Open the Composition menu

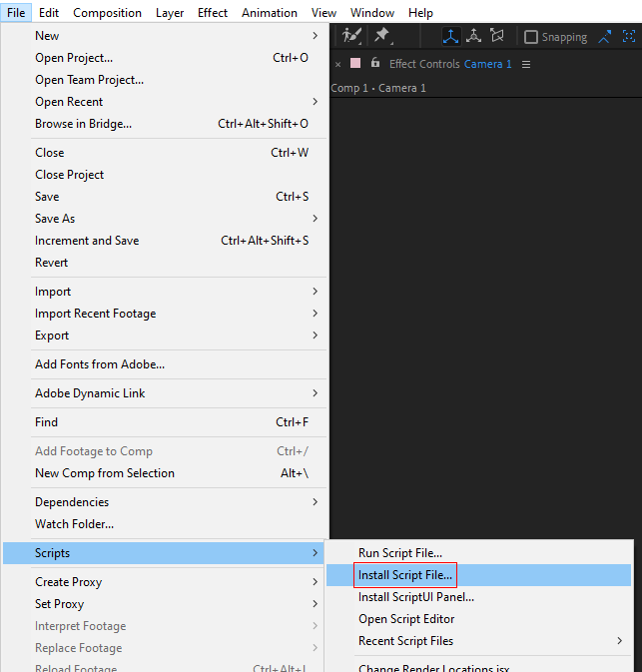tap(107, 13)
